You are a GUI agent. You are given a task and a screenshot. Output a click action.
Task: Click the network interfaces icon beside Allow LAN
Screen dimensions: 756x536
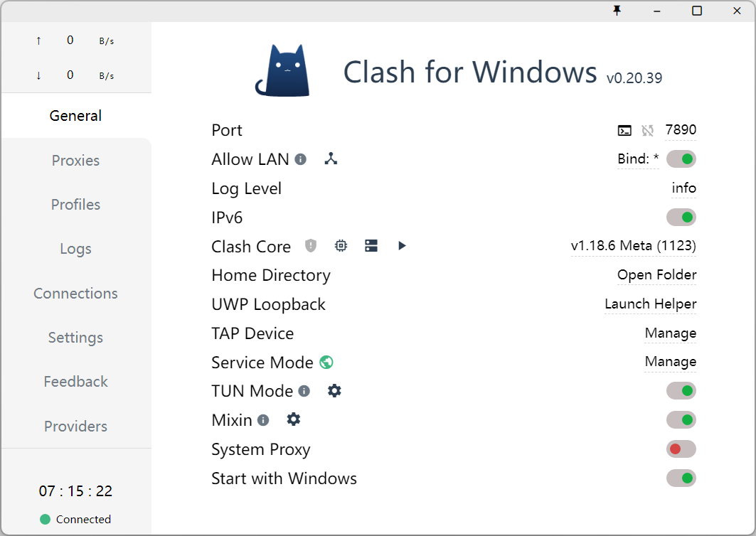[331, 159]
